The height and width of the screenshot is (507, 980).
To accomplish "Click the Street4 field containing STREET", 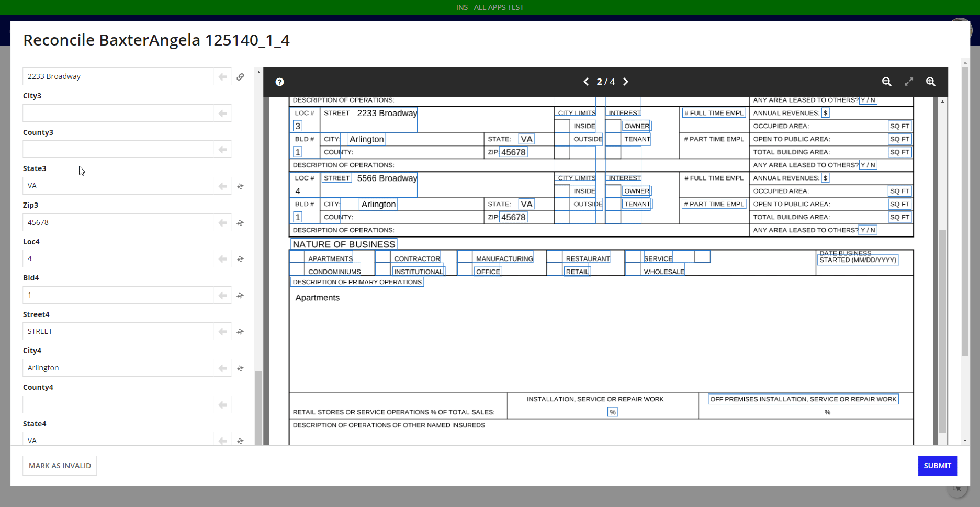I will [118, 331].
